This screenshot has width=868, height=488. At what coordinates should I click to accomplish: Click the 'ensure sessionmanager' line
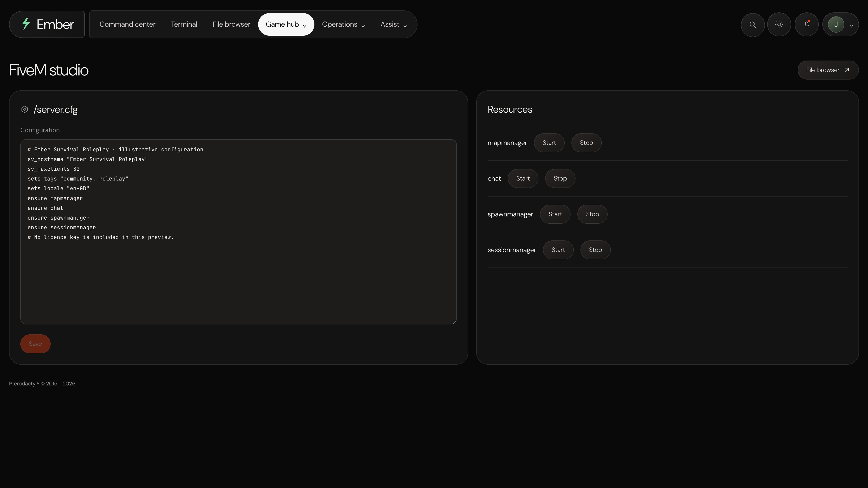62,228
